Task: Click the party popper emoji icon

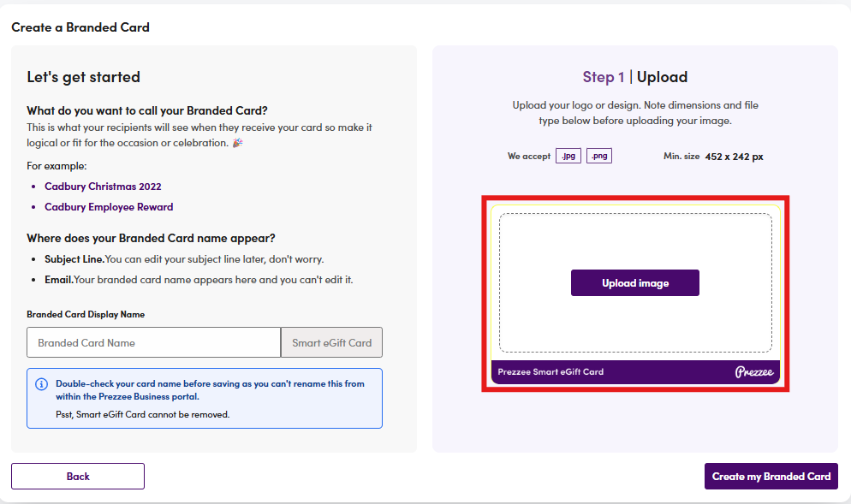Action: (x=238, y=143)
